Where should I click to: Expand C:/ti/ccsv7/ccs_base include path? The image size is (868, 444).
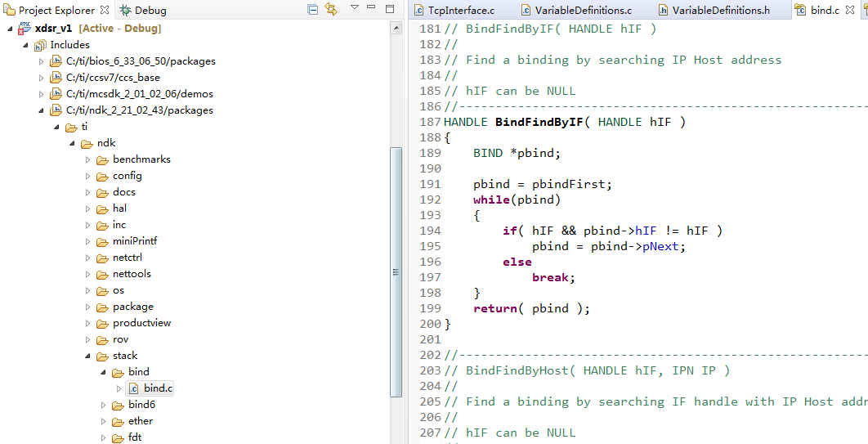41,78
